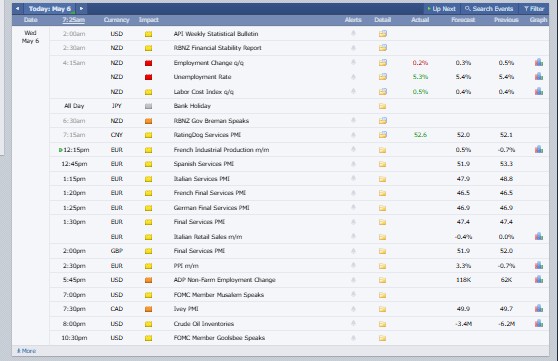This screenshot has width=558, height=361.
Task: Click the Up Next button
Action: click(x=441, y=9)
